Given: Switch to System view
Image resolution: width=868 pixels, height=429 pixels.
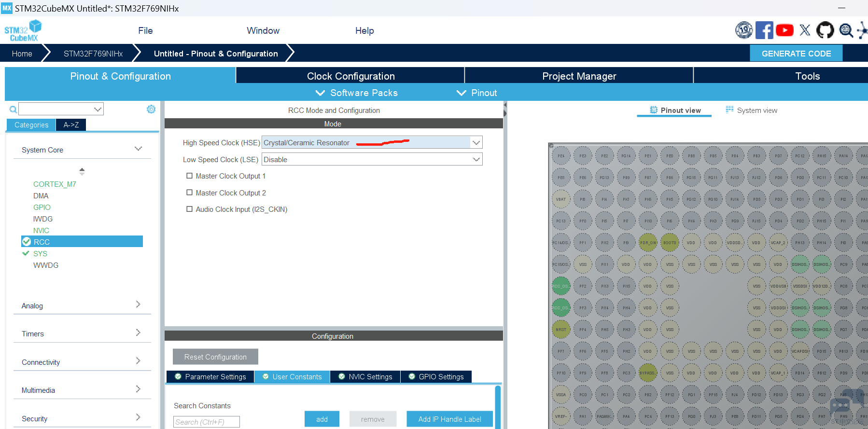Looking at the screenshot, I should (752, 110).
